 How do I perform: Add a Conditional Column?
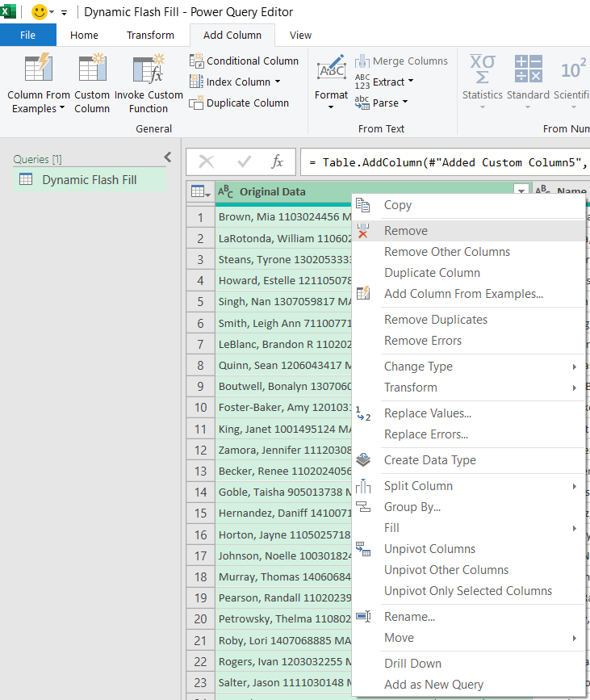[244, 61]
